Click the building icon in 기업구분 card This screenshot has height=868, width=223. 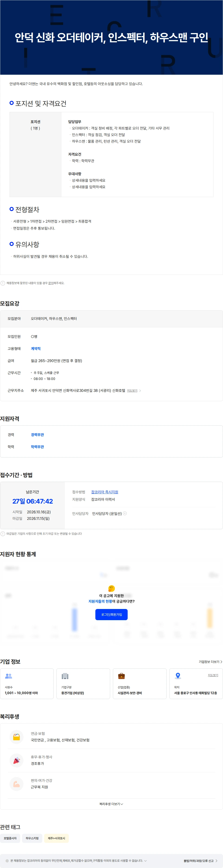pos(65,676)
